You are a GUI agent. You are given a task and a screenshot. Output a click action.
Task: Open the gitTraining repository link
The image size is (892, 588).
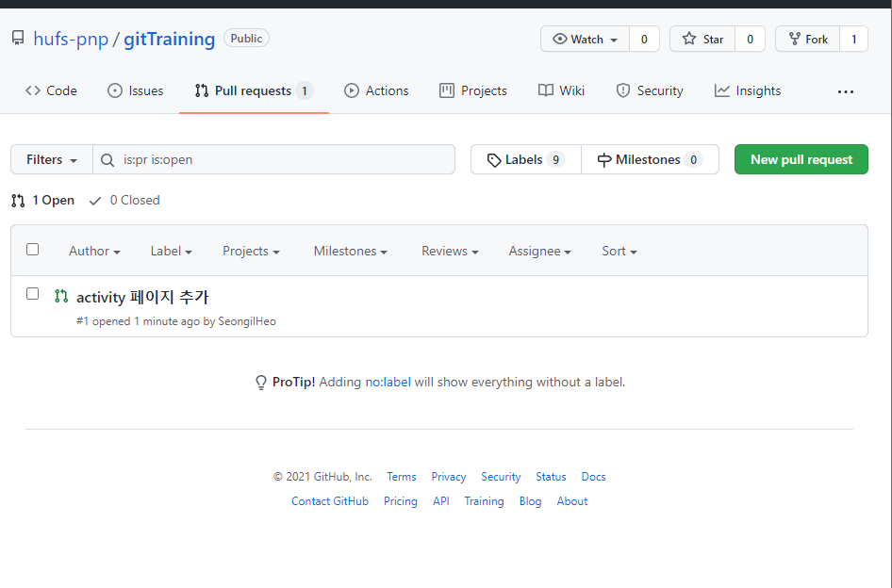169,39
